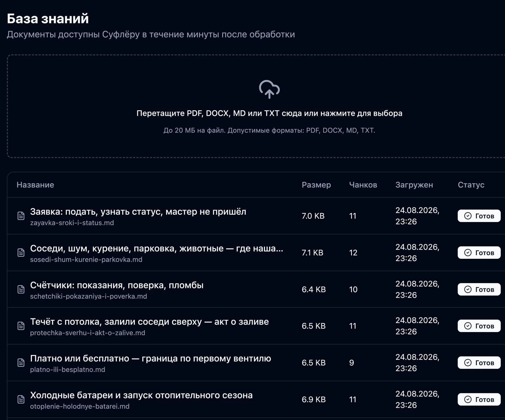Click the Готов status badge for Заявка row
505x420 pixels.
(x=479, y=216)
